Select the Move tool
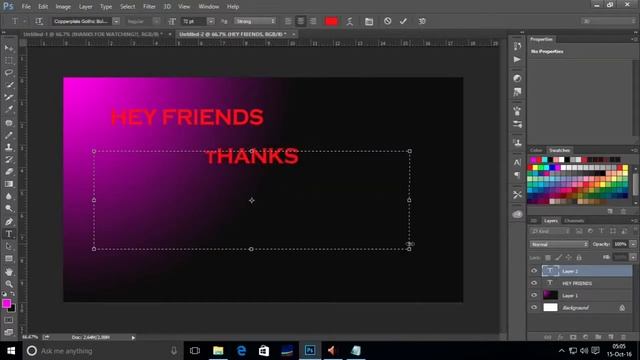This screenshot has height=360, width=640. click(9, 48)
